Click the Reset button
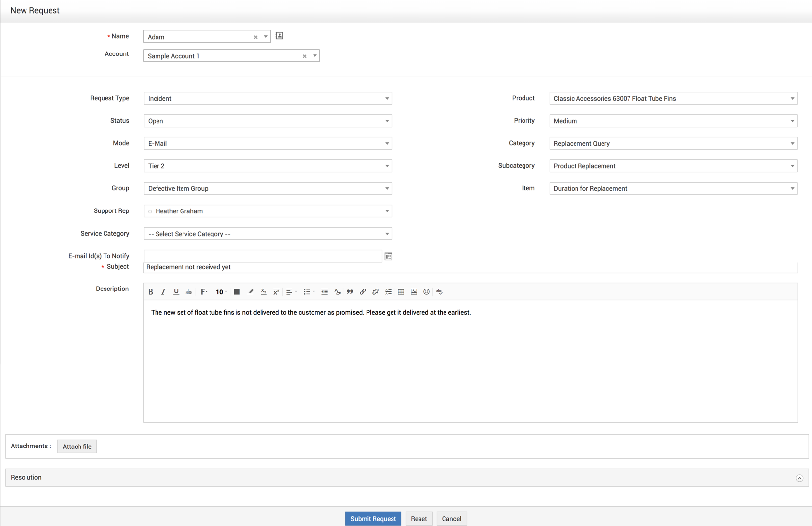The image size is (812, 526). click(419, 519)
